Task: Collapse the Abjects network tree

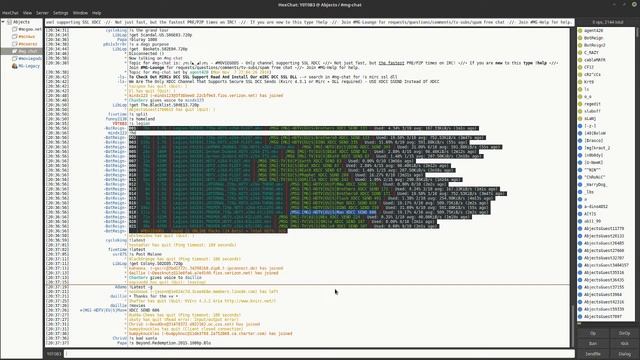Action: point(3,22)
